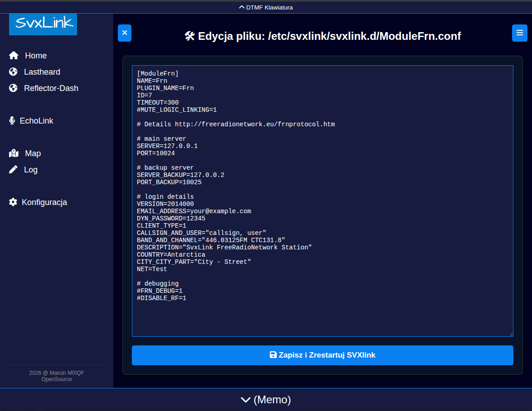Go to the Reflector-Dash page

[51, 88]
